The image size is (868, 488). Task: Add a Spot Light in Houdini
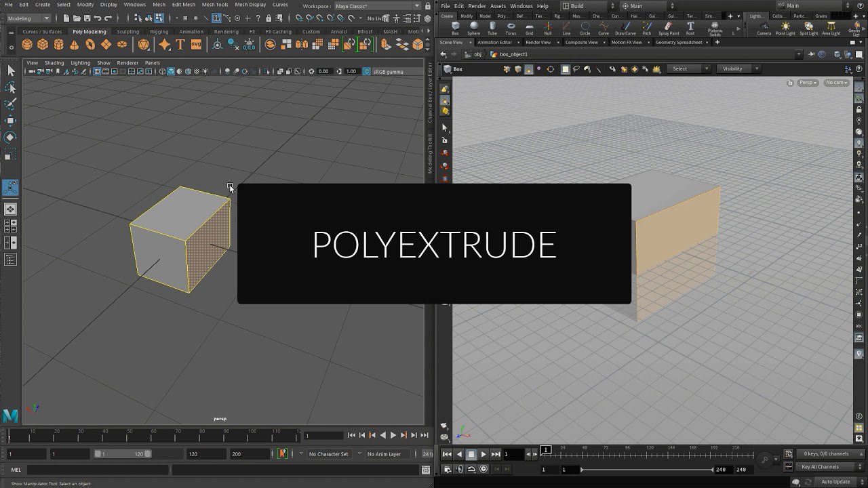click(808, 28)
